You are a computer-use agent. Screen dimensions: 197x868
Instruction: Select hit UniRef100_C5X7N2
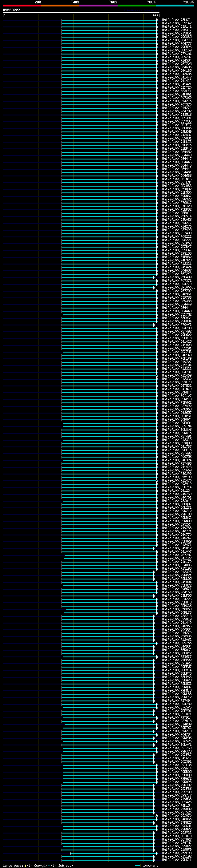point(177,314)
